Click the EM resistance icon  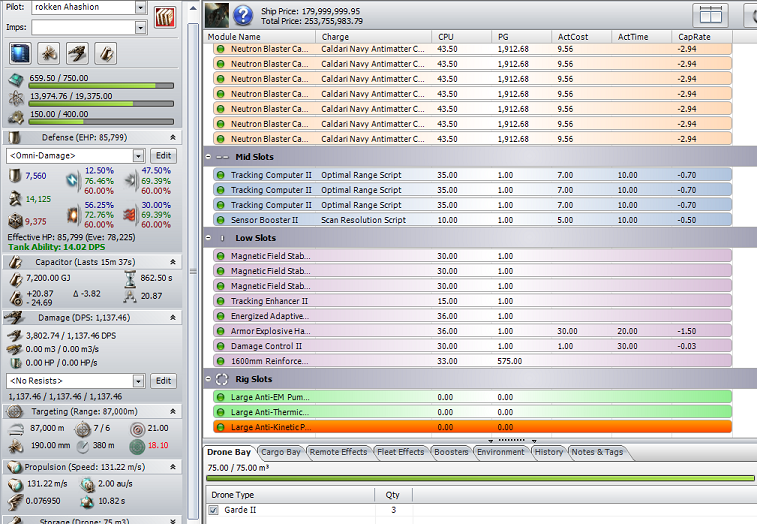pos(72,180)
